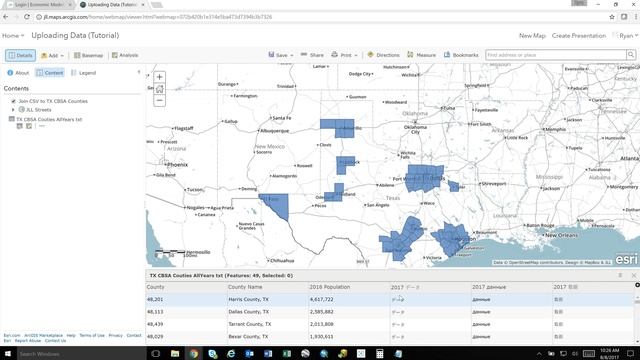Open the Details panel button
This screenshot has height=360, width=640.
pyautogui.click(x=20, y=56)
